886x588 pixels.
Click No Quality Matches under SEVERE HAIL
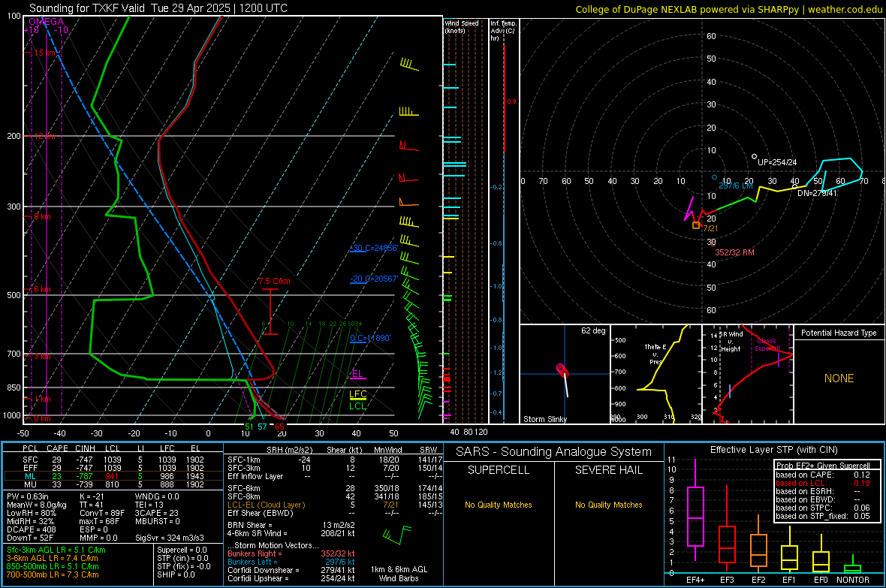point(608,505)
